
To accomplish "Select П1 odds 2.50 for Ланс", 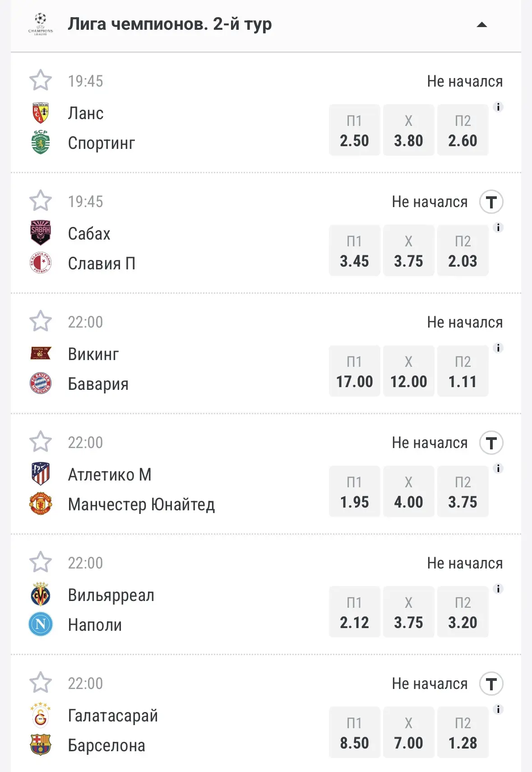I will pyautogui.click(x=355, y=130).
